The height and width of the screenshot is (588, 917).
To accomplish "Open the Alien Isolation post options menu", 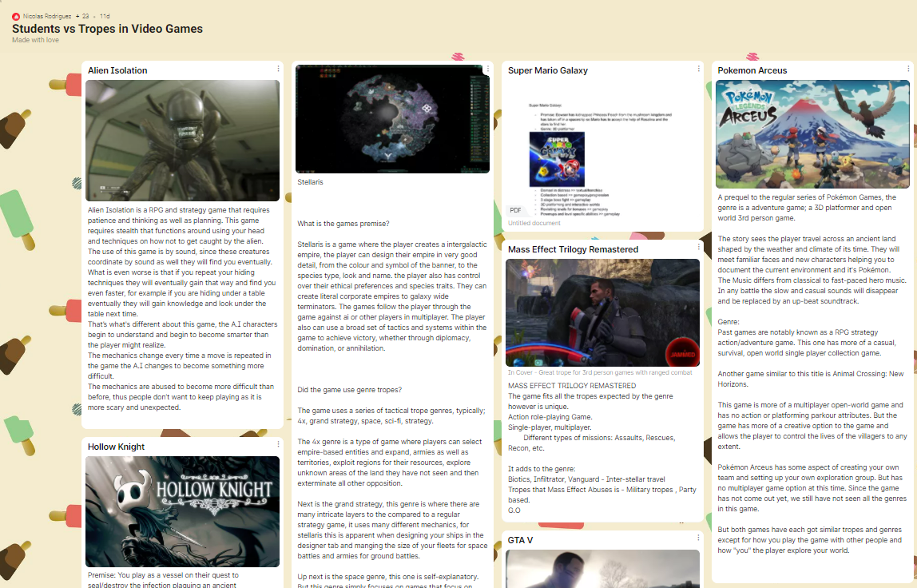I will click(278, 69).
